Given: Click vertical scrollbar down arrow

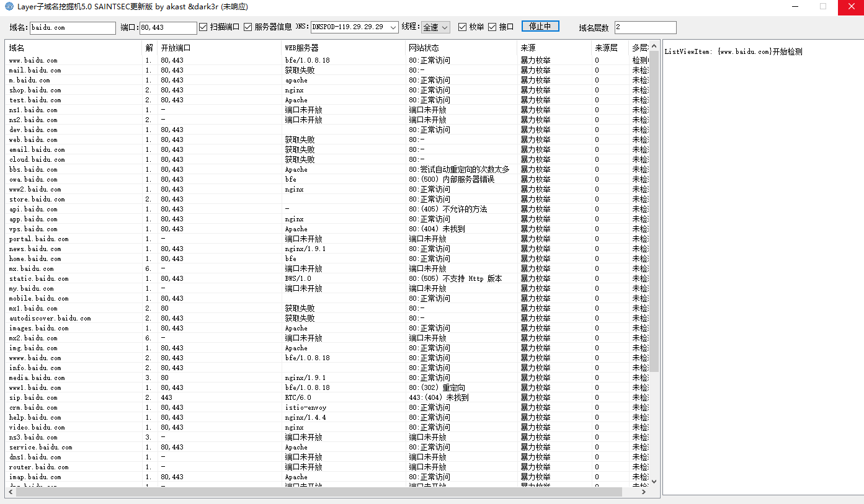Looking at the screenshot, I should click(x=654, y=480).
